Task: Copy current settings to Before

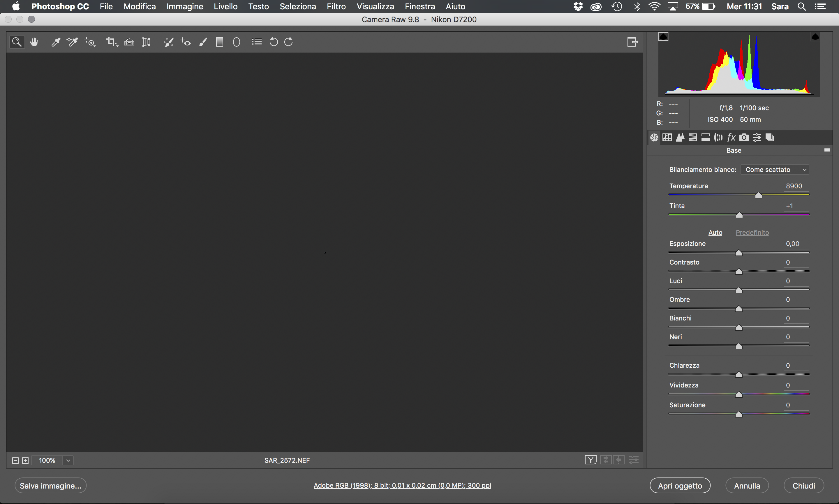Action: pyautogui.click(x=619, y=460)
